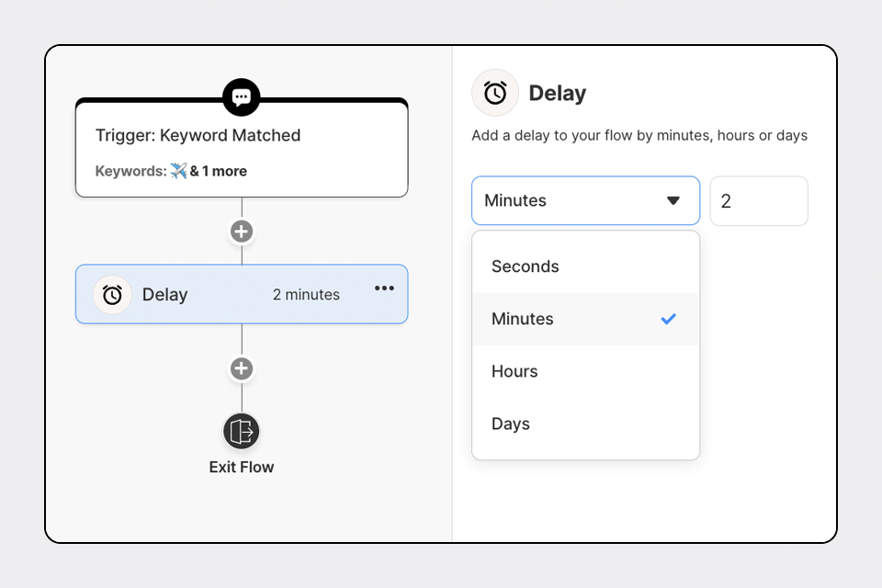Click the dropdown arrow caret
This screenshot has width=882, height=588.
pyautogui.click(x=673, y=200)
